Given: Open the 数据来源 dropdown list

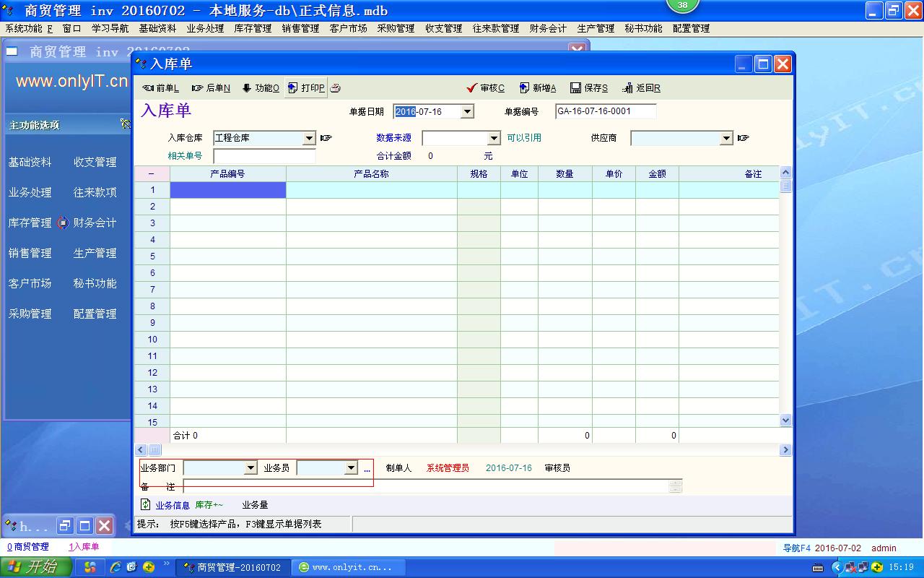Looking at the screenshot, I should click(494, 138).
